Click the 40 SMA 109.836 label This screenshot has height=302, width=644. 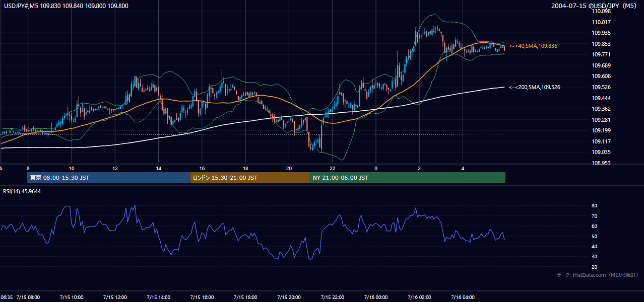point(533,46)
